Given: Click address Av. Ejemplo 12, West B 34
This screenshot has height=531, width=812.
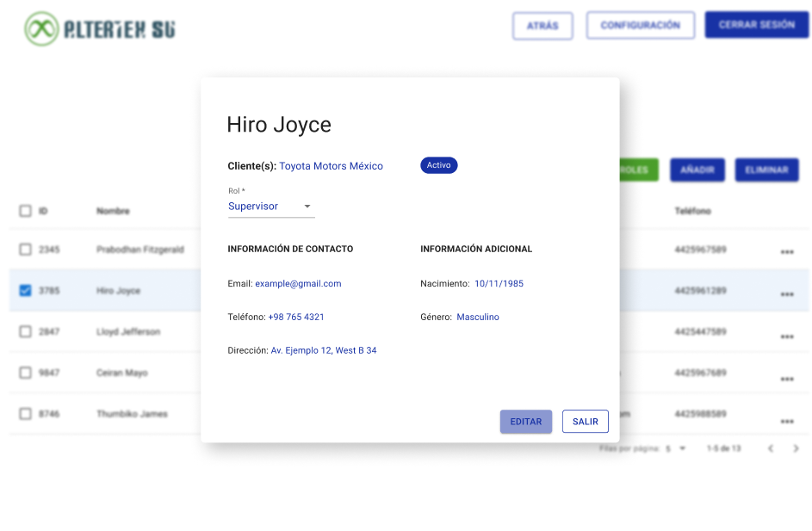Looking at the screenshot, I should tap(324, 350).
